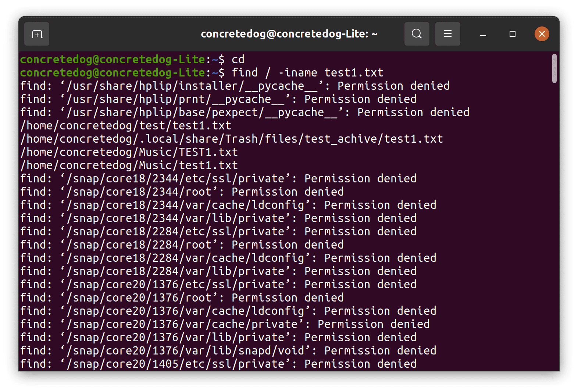Click the Trash/files/test_achive/test1.txt result line
The height and width of the screenshot is (392, 578).
click(232, 139)
